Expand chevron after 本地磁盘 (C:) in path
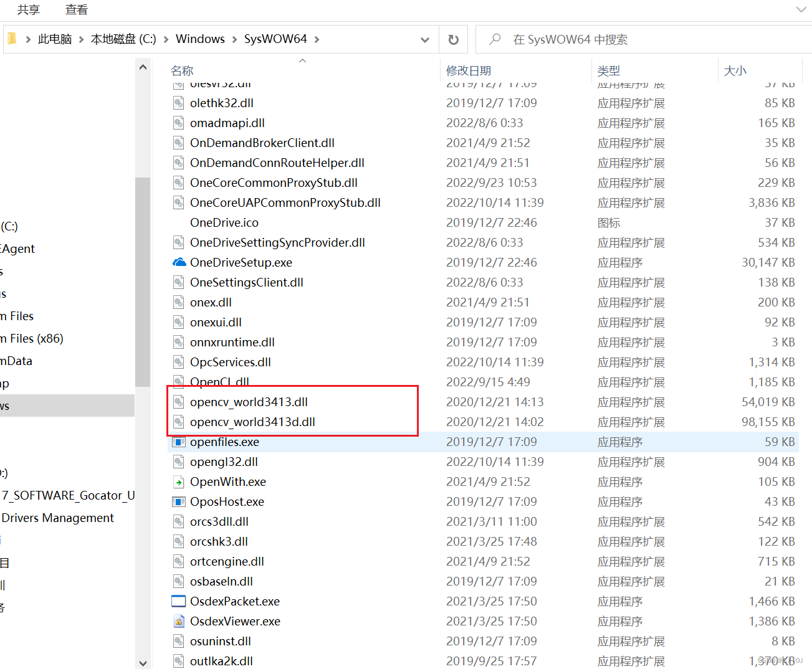Viewport: 812px width, 669px height. click(166, 39)
